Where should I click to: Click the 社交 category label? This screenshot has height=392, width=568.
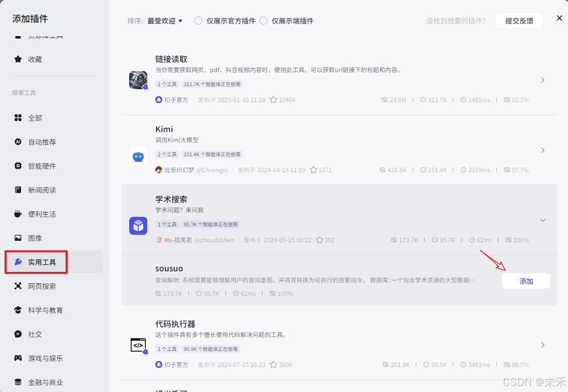pos(35,334)
